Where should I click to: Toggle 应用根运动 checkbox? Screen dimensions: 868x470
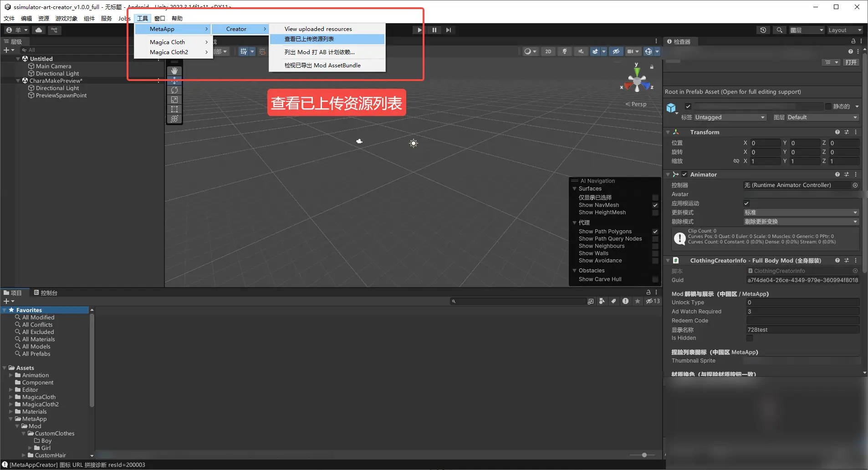[x=746, y=203]
